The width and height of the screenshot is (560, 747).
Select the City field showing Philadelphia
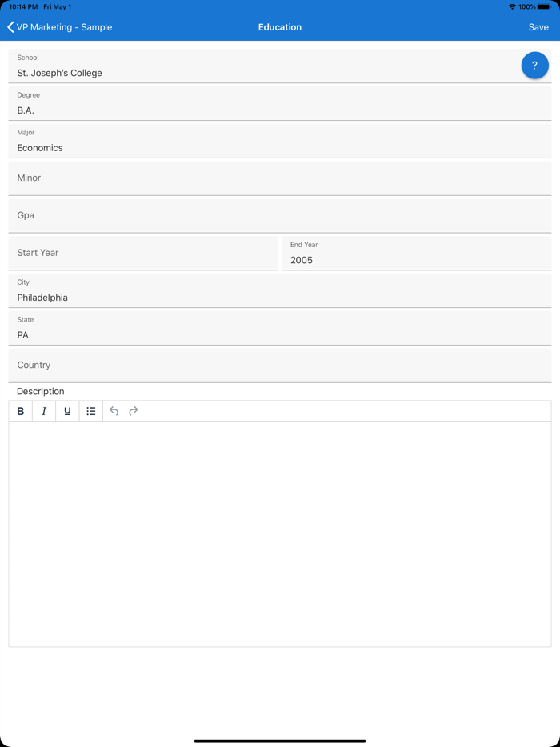pos(160,297)
